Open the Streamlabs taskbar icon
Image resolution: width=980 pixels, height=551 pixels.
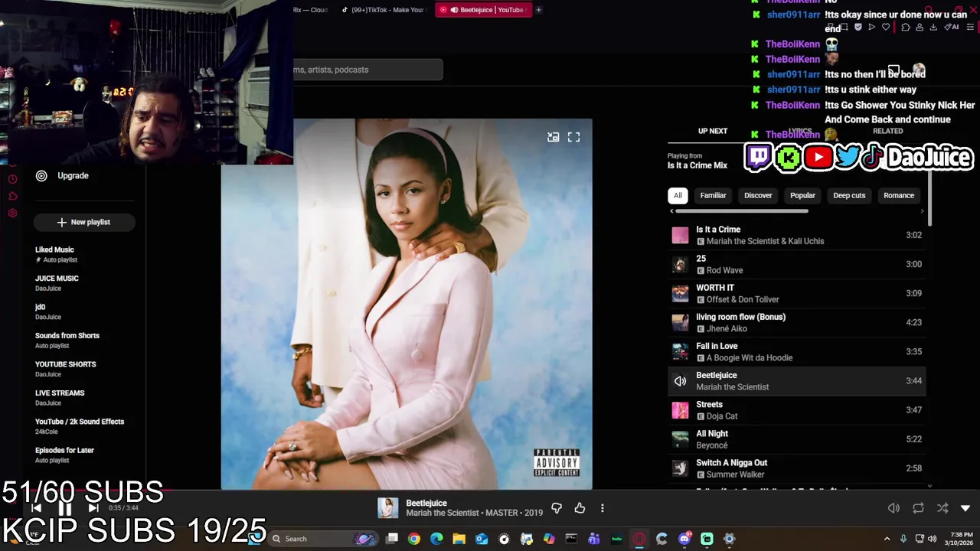(707, 539)
